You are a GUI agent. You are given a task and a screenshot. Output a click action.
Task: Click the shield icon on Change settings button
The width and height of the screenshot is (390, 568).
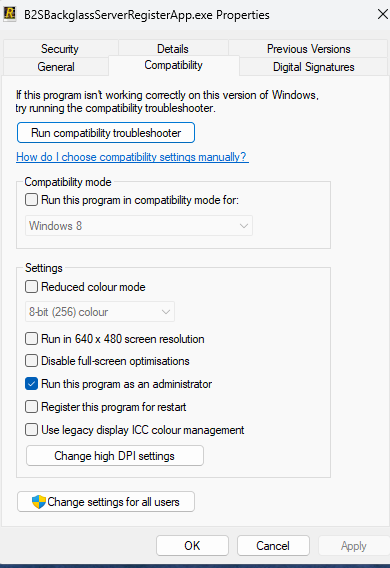pos(39,502)
